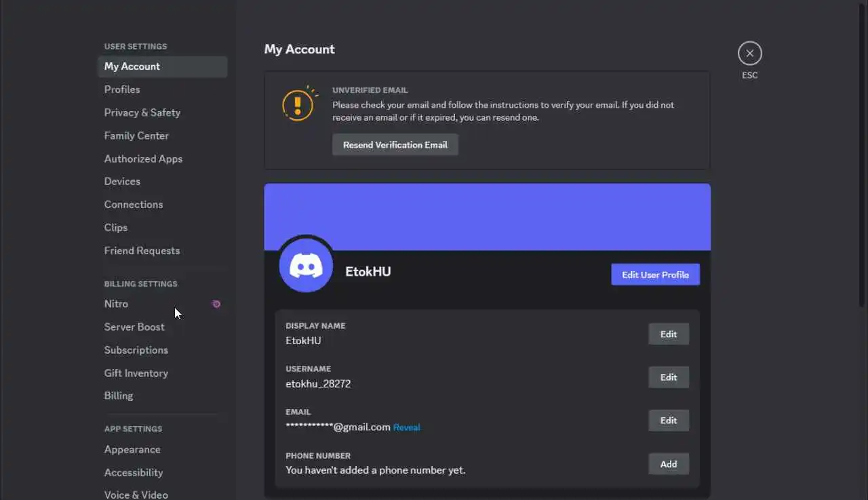Click the EtokHU name beside the avatar
This screenshot has width=868, height=500.
[x=368, y=272]
